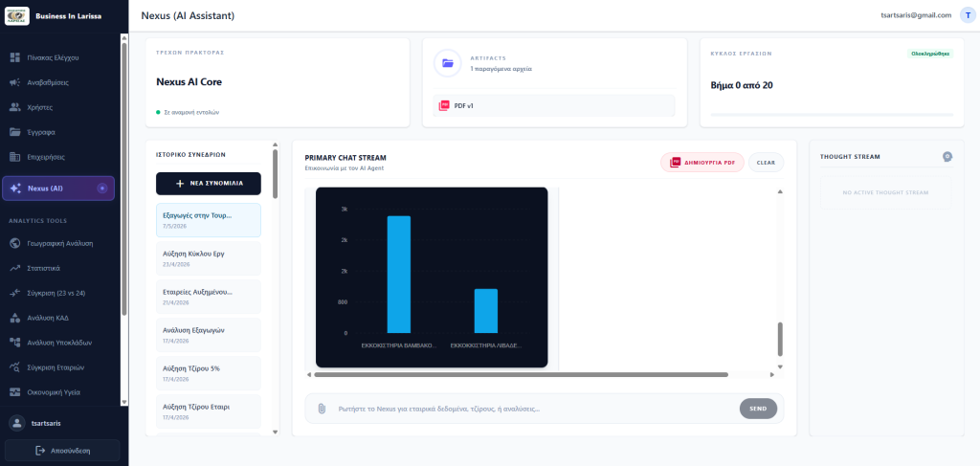Click the Nexus AI Core agent name
The width and height of the screenshot is (980, 466).
(x=189, y=82)
